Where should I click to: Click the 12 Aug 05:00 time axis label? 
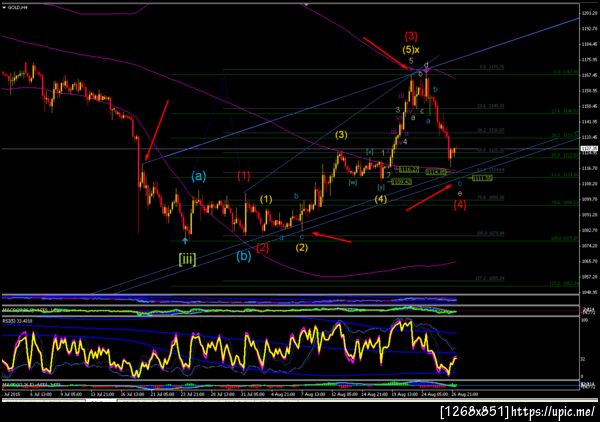pos(343,394)
